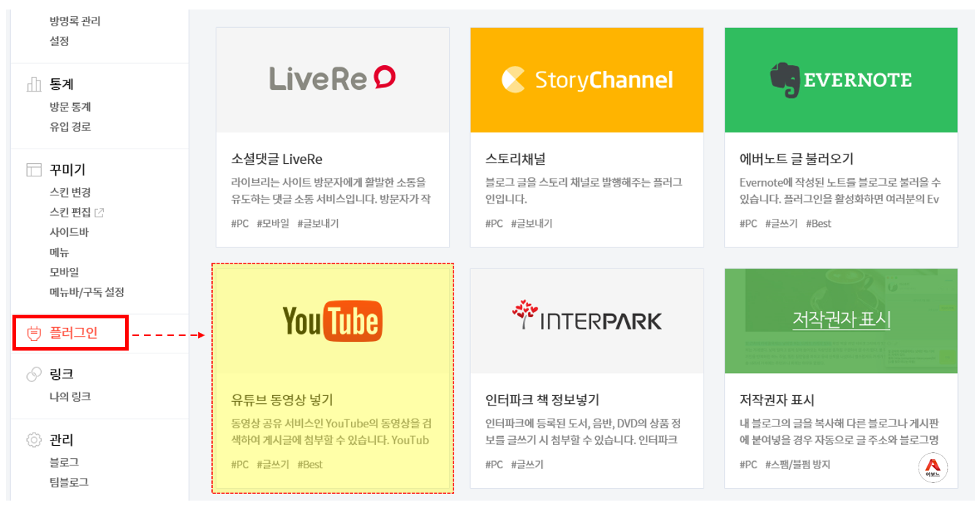Click the Evernote description text

tap(840, 190)
